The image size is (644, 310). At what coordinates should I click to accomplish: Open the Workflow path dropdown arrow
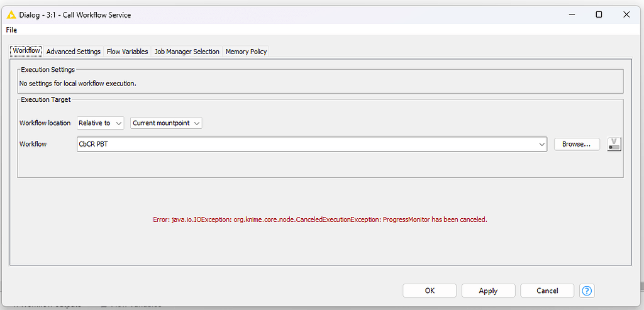(x=541, y=144)
